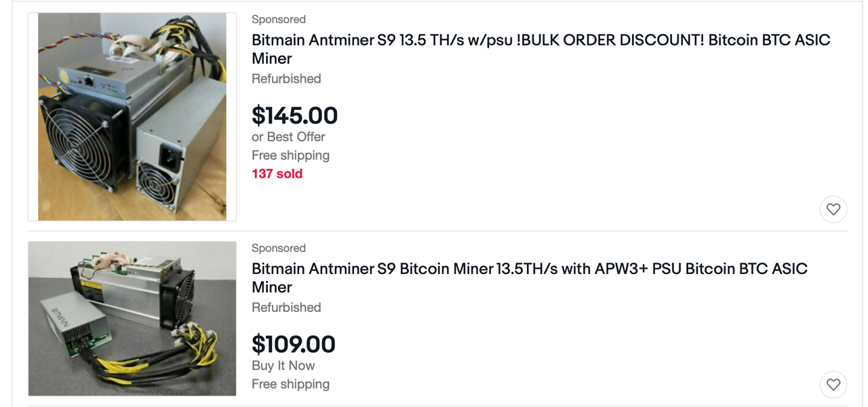Click Refurbished condition on the $109.00 listing
This screenshot has height=407, width=868.
point(286,307)
